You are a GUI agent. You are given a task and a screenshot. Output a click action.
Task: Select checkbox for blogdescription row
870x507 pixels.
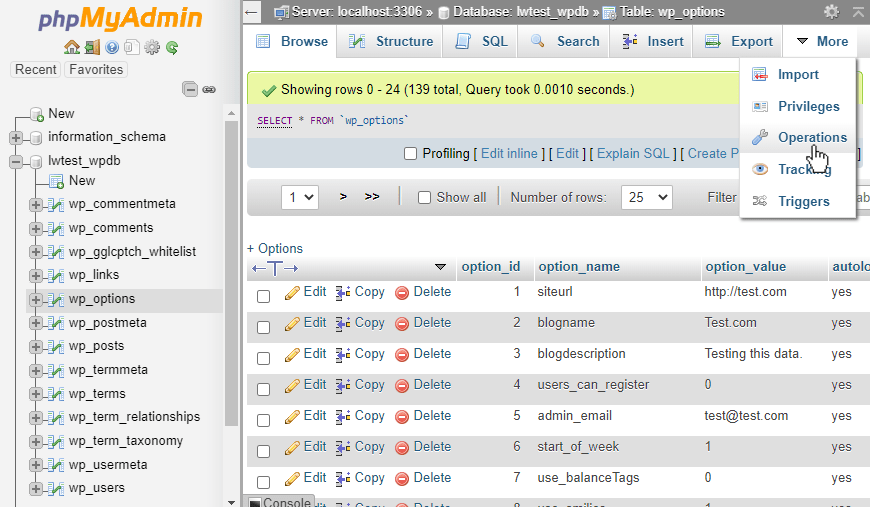coord(264,358)
